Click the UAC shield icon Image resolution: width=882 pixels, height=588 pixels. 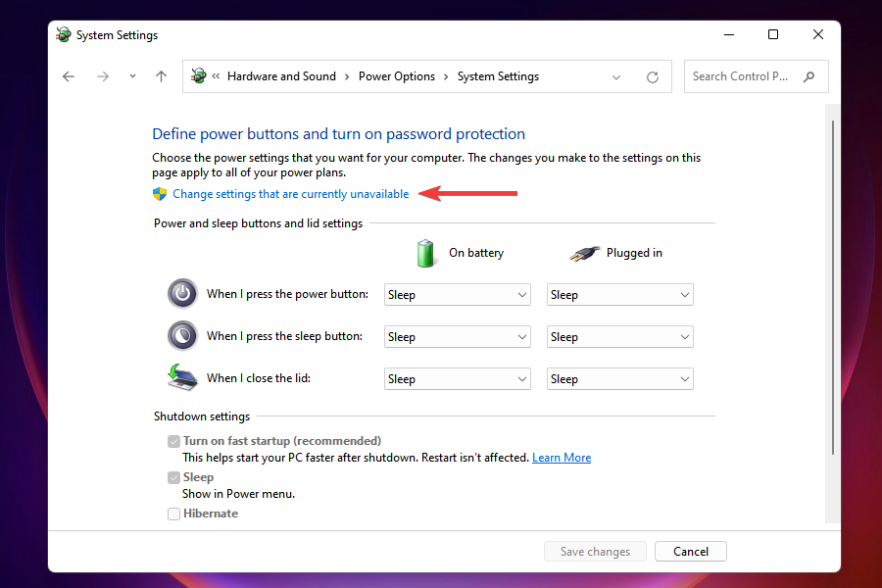[x=160, y=194]
